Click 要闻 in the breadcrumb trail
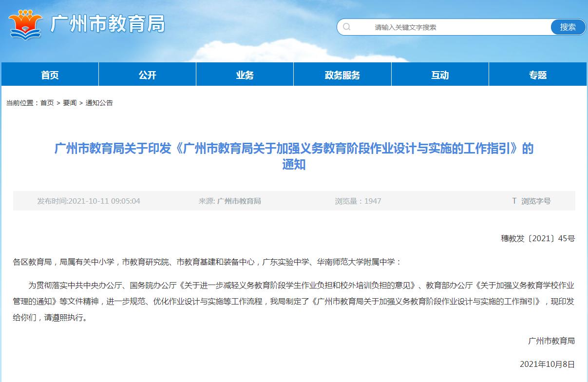Screen dimensions: 588x382 click(70, 103)
